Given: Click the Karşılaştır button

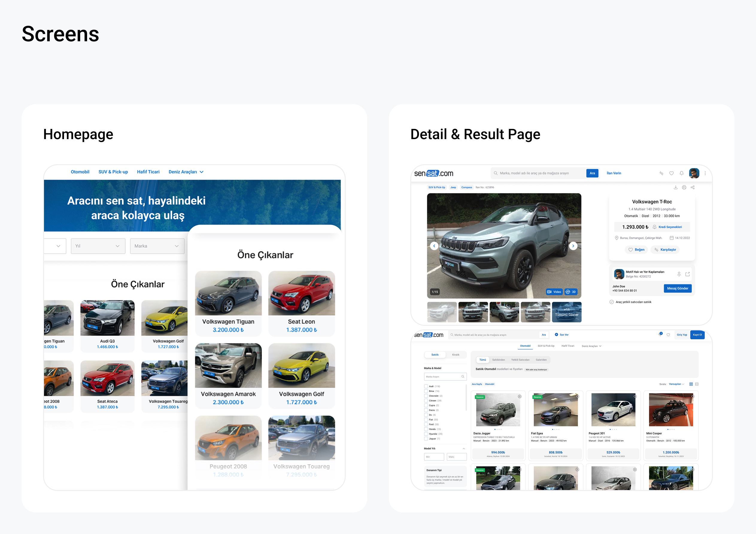Looking at the screenshot, I should click(x=665, y=249).
